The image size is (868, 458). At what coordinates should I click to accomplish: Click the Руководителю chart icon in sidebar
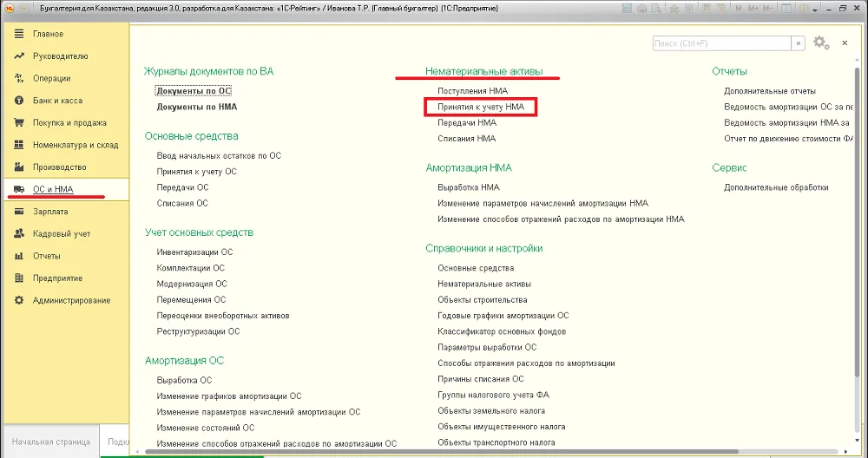pyautogui.click(x=19, y=56)
